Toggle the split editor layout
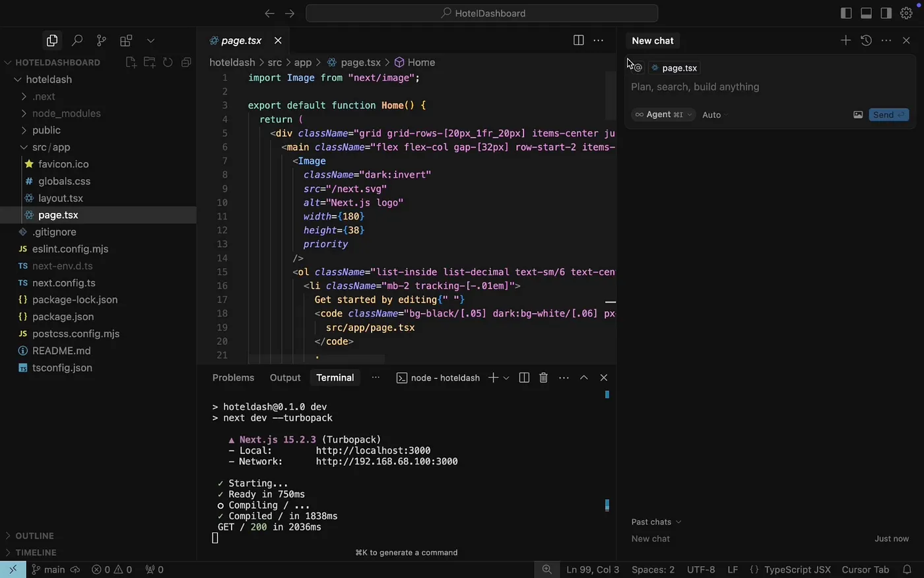924x578 pixels. coord(578,40)
